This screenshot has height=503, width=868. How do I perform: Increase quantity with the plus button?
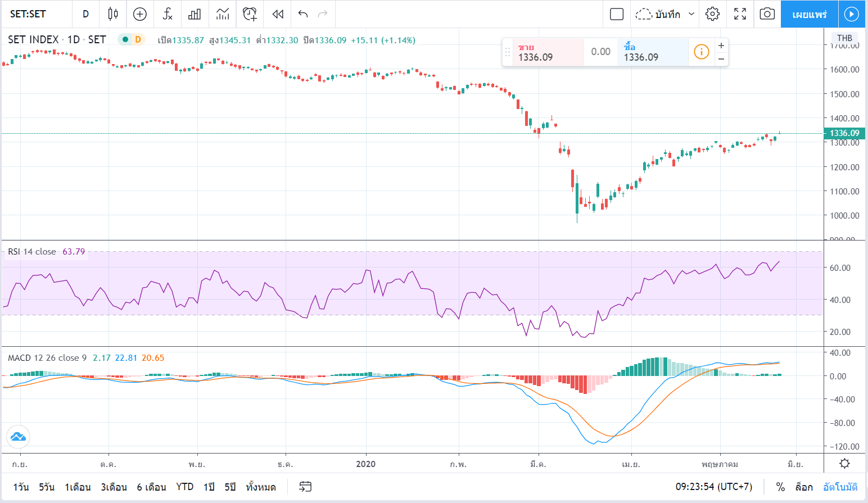click(721, 46)
